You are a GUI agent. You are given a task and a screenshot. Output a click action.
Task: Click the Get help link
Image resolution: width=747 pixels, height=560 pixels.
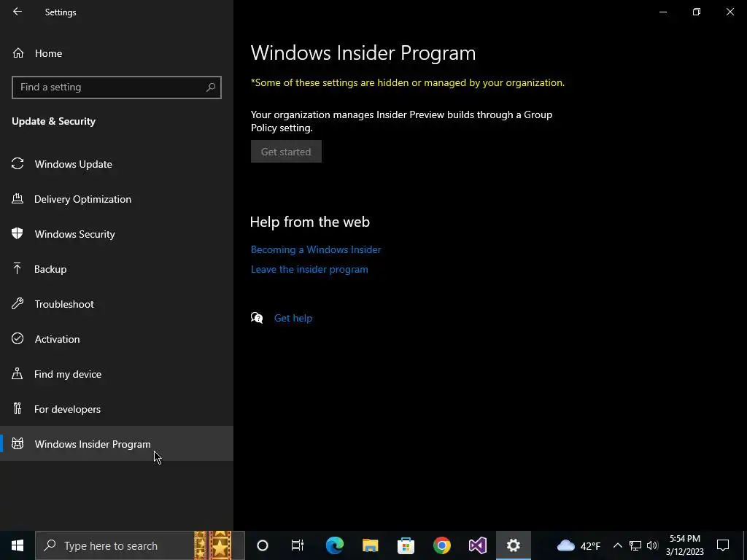point(293,318)
